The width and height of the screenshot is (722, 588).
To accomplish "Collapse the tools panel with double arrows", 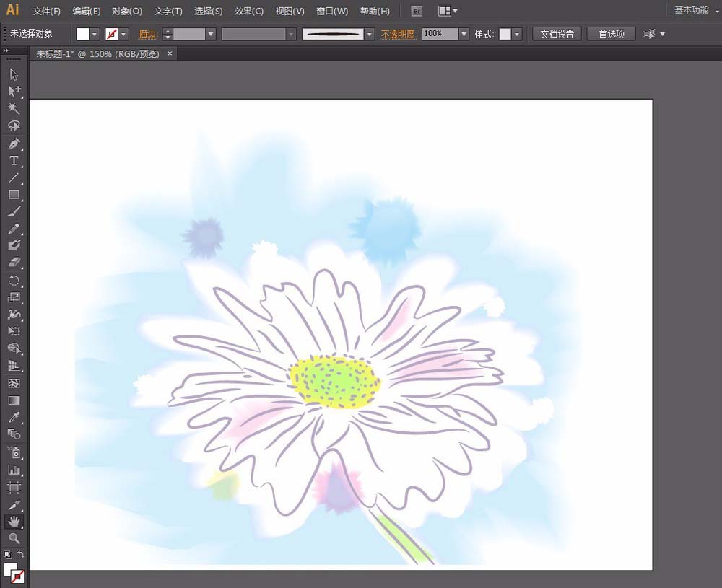I will pos(6,51).
